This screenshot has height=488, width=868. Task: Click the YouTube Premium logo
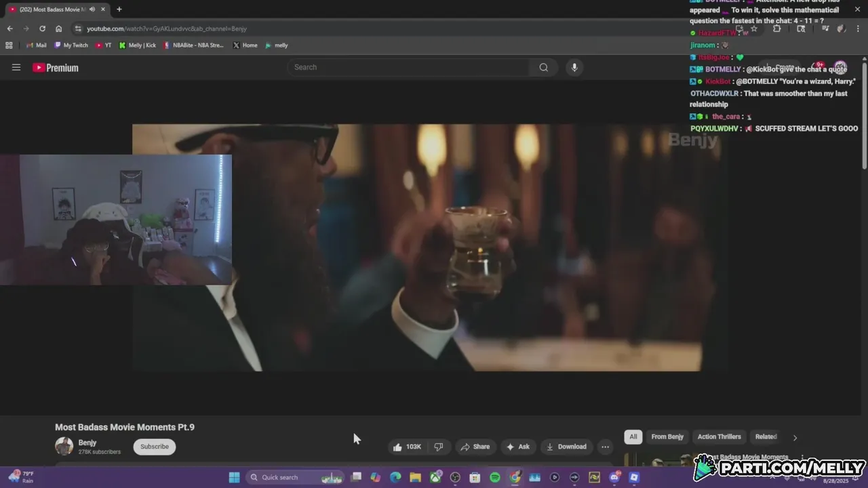[56, 68]
